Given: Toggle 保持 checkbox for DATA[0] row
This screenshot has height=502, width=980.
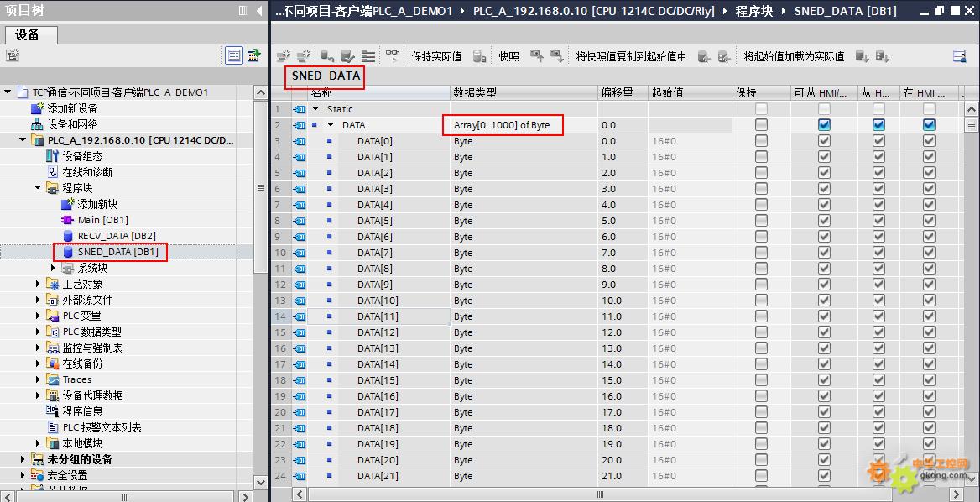Looking at the screenshot, I should pos(761,141).
